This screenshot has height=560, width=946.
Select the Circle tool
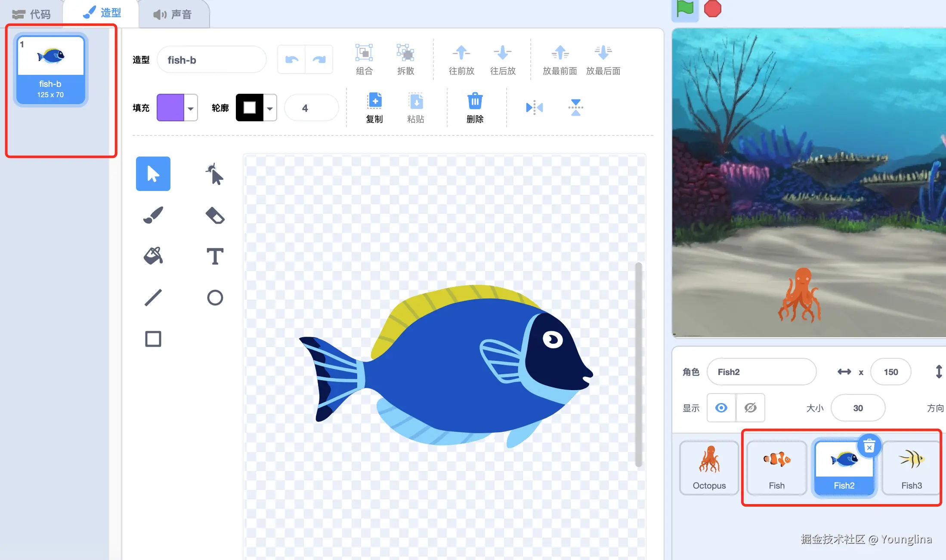tap(215, 298)
